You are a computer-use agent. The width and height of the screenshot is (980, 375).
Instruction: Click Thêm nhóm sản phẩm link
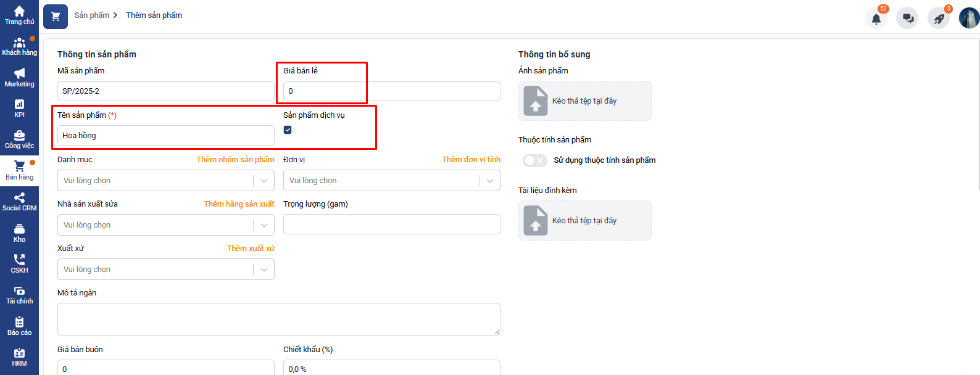tap(235, 160)
